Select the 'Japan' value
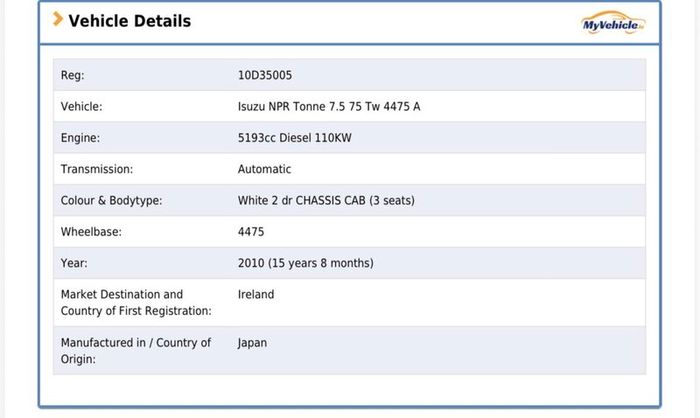The image size is (700, 418). pos(252,343)
